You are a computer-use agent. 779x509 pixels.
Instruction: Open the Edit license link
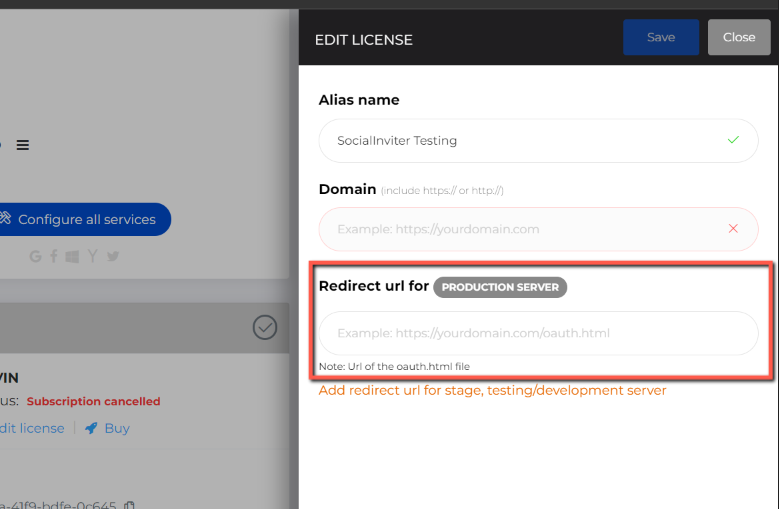click(32, 428)
